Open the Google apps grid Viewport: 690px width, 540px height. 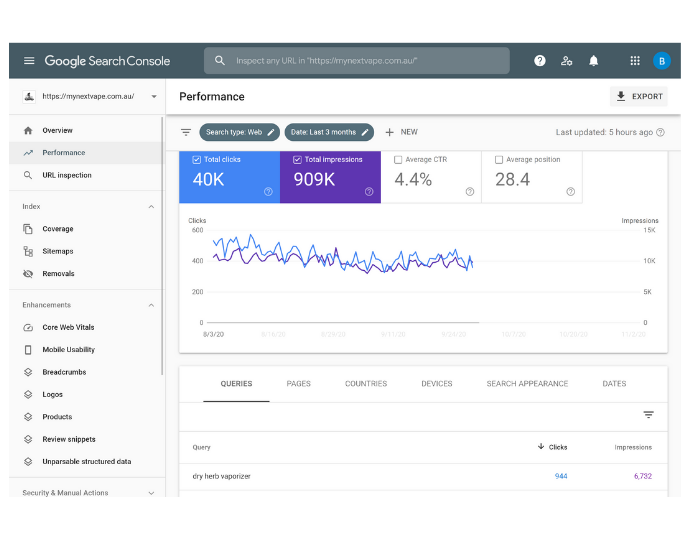click(x=635, y=61)
